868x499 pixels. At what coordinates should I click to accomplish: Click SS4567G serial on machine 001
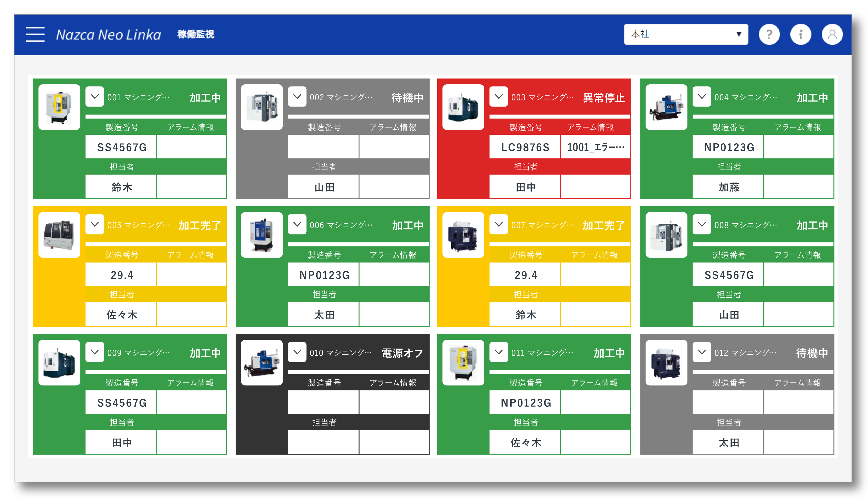tap(121, 147)
